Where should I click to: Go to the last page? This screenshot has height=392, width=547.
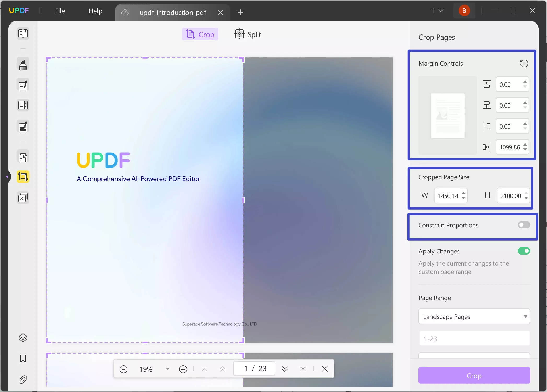point(303,369)
